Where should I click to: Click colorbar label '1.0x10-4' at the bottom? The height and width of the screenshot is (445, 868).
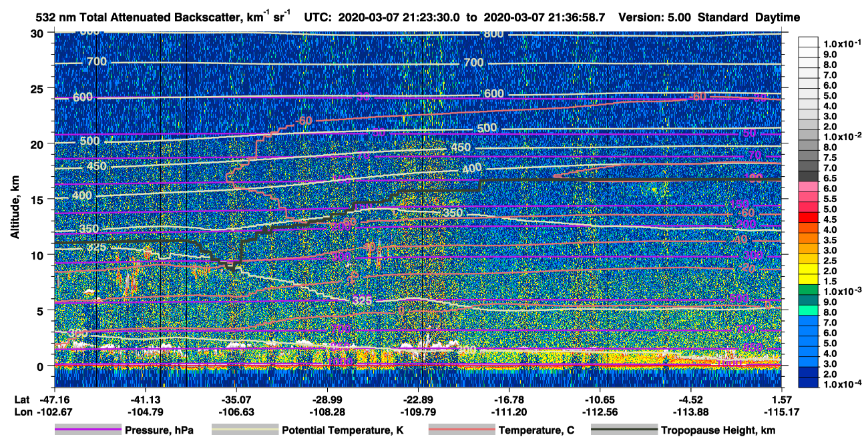[x=841, y=384]
